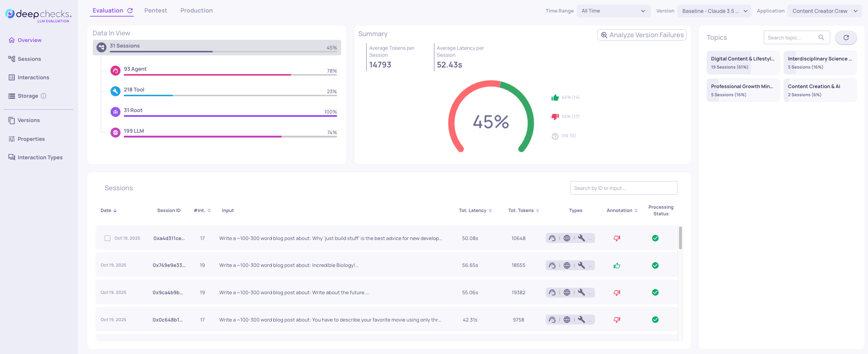Click processing status checkmark for session 0x0c648b1

(655, 320)
